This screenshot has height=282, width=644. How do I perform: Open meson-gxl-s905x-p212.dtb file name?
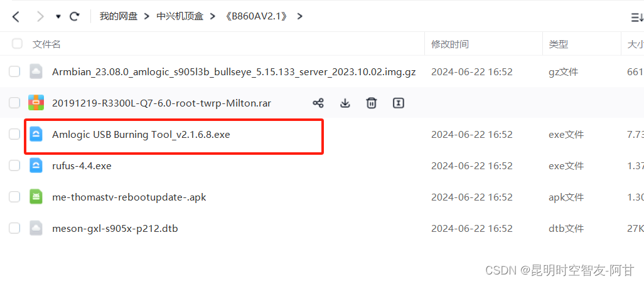[115, 228]
